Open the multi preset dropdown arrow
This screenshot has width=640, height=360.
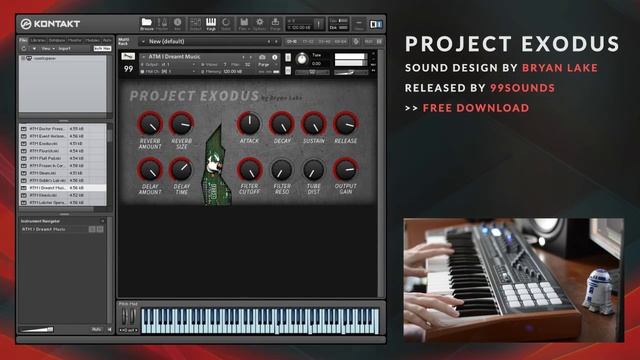143,42
